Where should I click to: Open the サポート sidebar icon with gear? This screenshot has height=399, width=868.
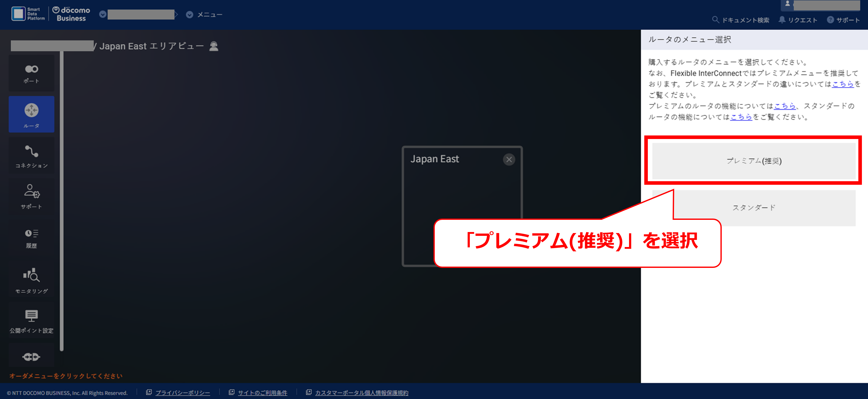31,196
